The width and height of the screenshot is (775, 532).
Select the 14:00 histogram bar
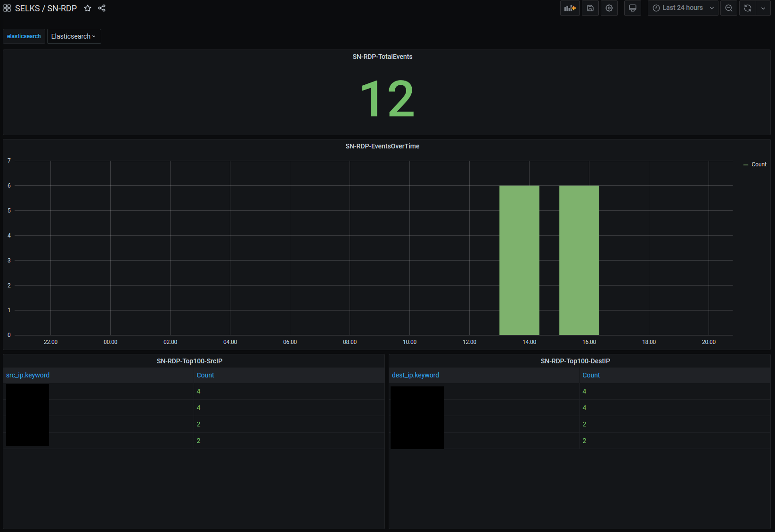[x=519, y=260]
